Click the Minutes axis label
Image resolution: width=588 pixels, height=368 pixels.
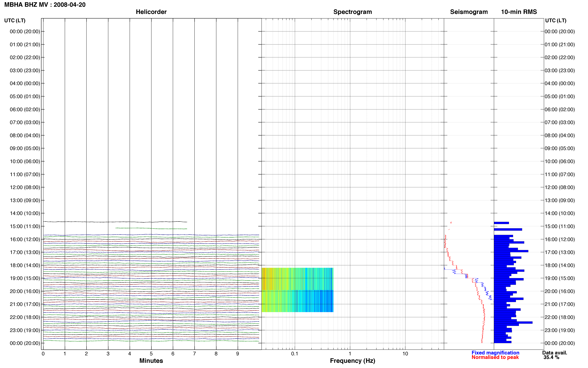(x=151, y=361)
